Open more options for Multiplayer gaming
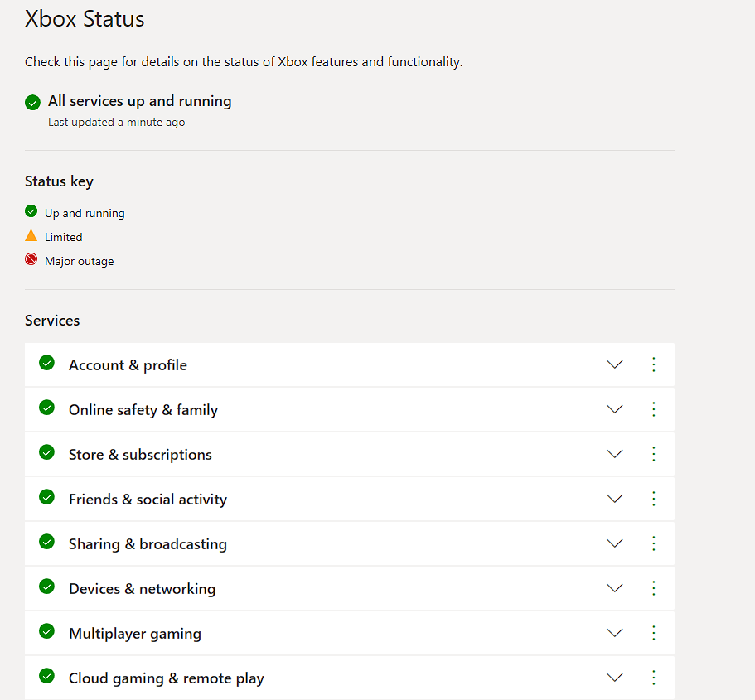 pos(653,634)
